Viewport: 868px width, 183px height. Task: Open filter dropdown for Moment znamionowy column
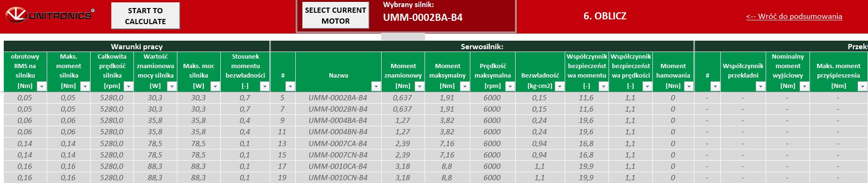[420, 86]
